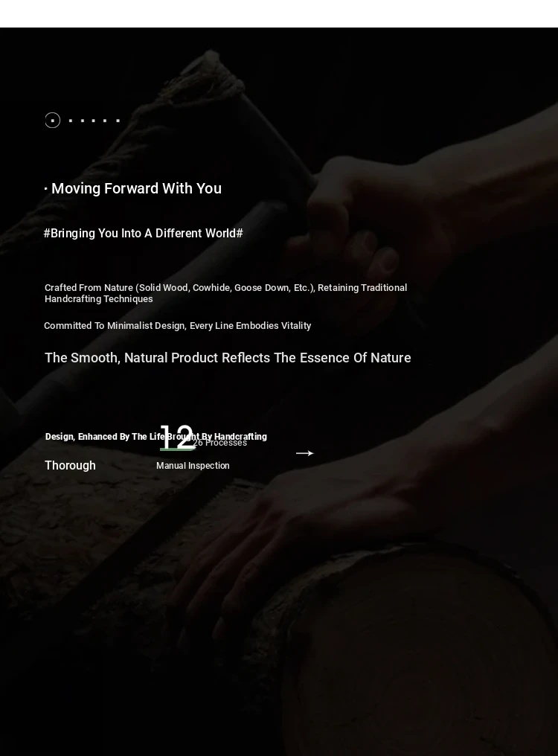Select the 'Design, Enhanced By The Life' caption
Viewport: 558px width, 756px height.
pyautogui.click(x=155, y=437)
